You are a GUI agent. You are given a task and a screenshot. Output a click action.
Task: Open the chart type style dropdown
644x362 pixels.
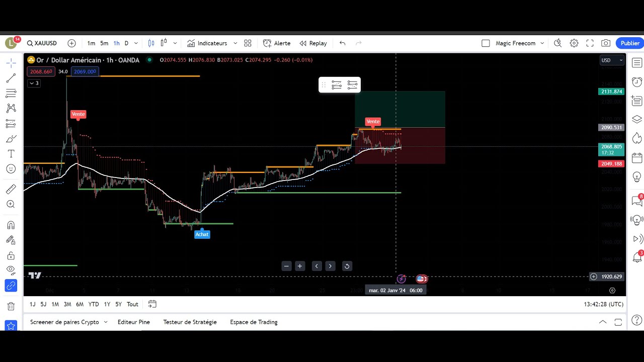(x=175, y=43)
